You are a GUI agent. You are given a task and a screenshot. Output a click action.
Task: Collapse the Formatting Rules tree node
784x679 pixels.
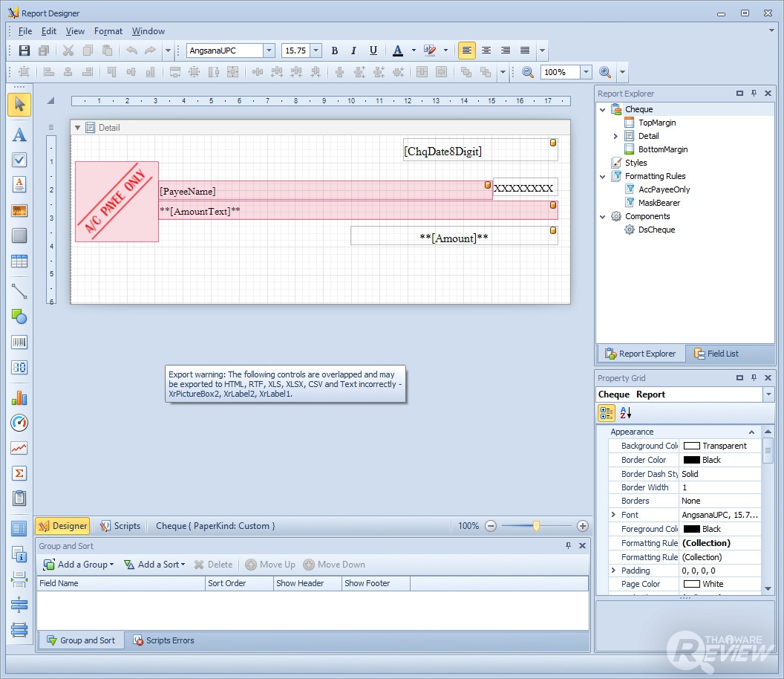[603, 176]
